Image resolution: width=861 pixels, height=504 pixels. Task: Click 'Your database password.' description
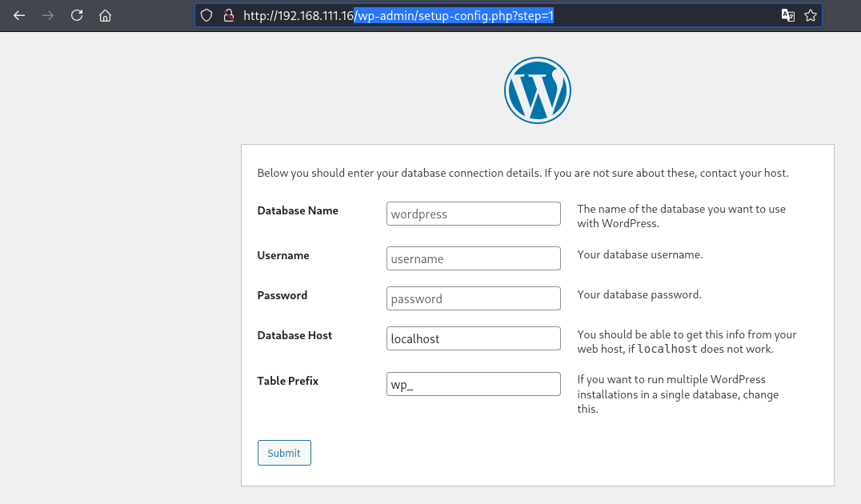(x=639, y=295)
